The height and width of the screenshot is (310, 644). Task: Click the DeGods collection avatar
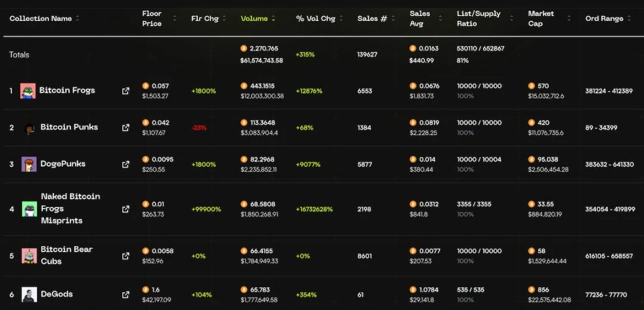click(29, 294)
